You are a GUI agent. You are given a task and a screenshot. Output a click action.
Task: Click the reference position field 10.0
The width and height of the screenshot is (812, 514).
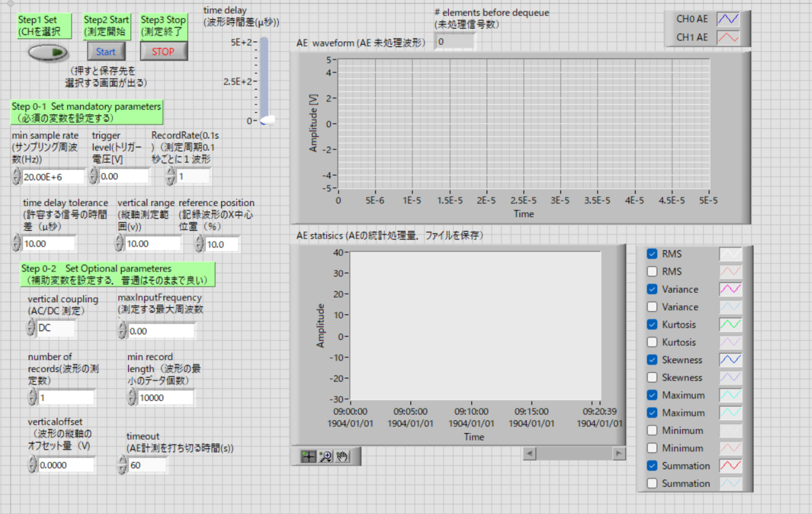[x=222, y=244]
